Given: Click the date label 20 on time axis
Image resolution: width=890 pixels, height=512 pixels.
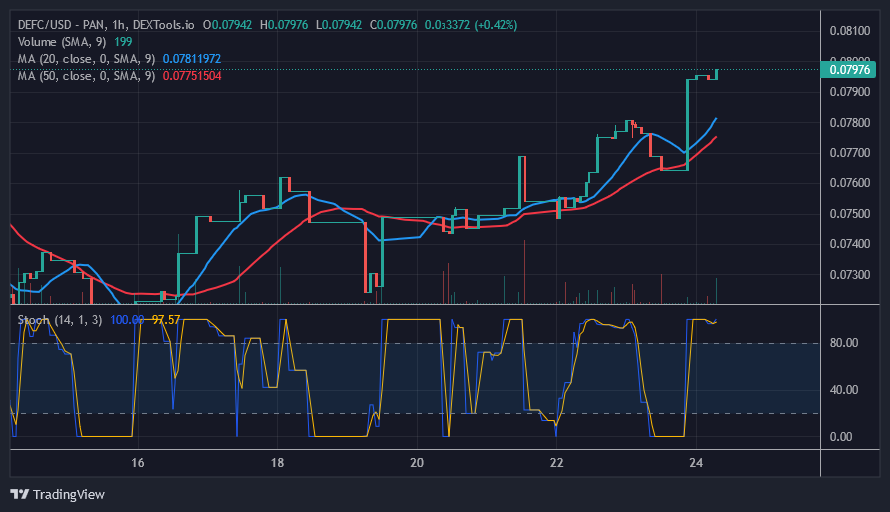Looking at the screenshot, I should pyautogui.click(x=417, y=463).
